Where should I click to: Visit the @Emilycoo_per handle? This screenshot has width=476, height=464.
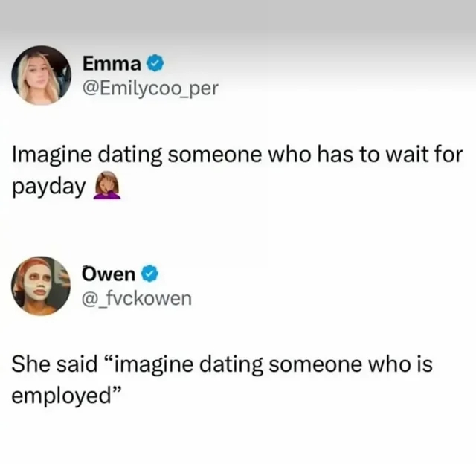point(150,88)
